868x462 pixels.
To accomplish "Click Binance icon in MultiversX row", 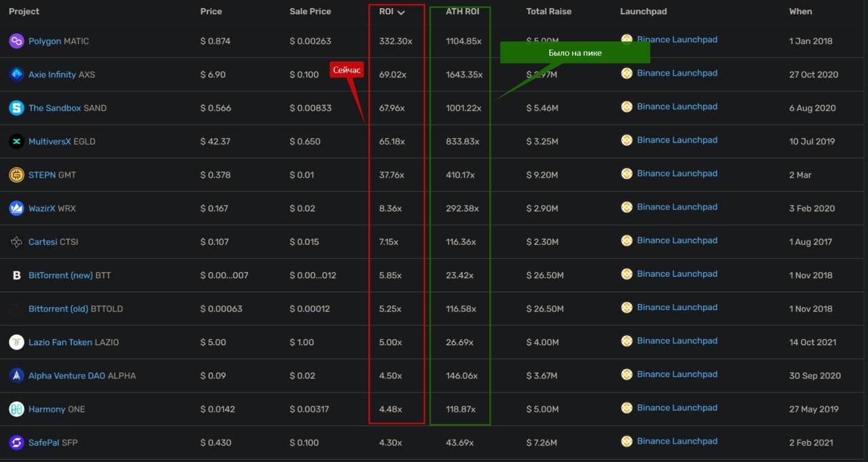I will tap(627, 140).
